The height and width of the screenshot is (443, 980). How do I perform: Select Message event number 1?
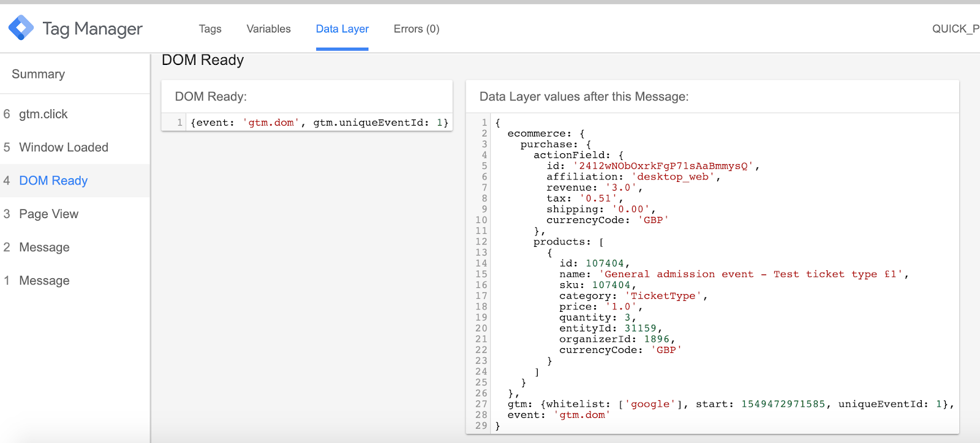tap(75, 281)
